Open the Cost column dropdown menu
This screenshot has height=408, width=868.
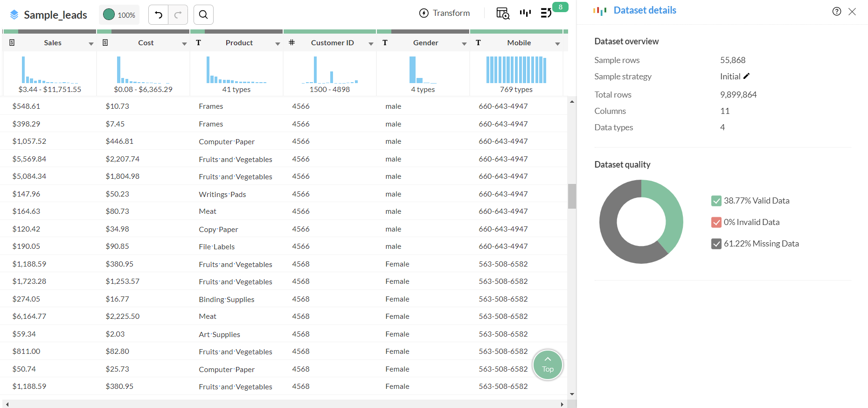pos(184,43)
